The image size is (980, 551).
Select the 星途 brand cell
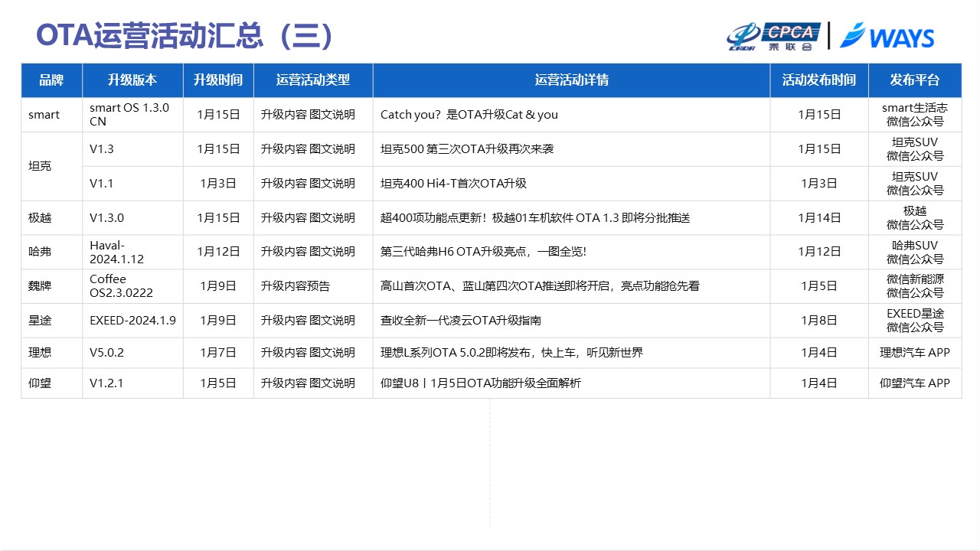(x=51, y=321)
